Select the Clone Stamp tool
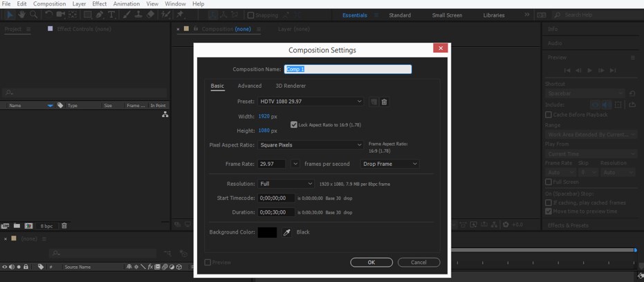 138,15
